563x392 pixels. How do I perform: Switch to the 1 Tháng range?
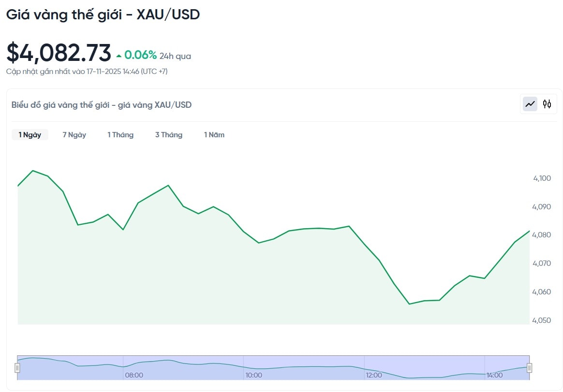(120, 135)
